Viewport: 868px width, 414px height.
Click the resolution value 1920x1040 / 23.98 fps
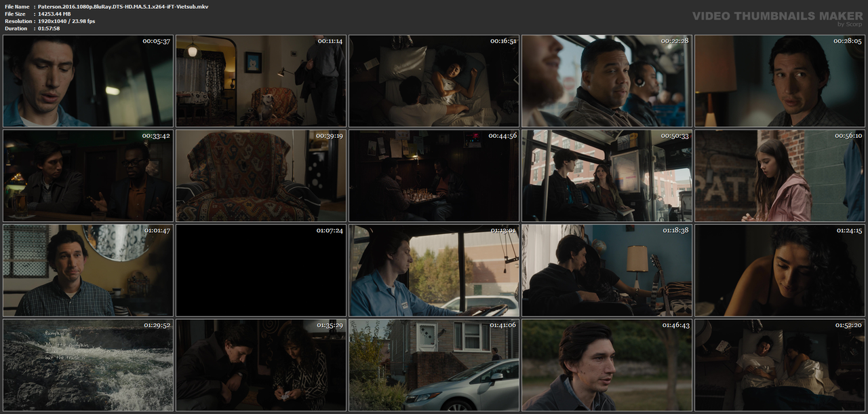click(x=66, y=21)
